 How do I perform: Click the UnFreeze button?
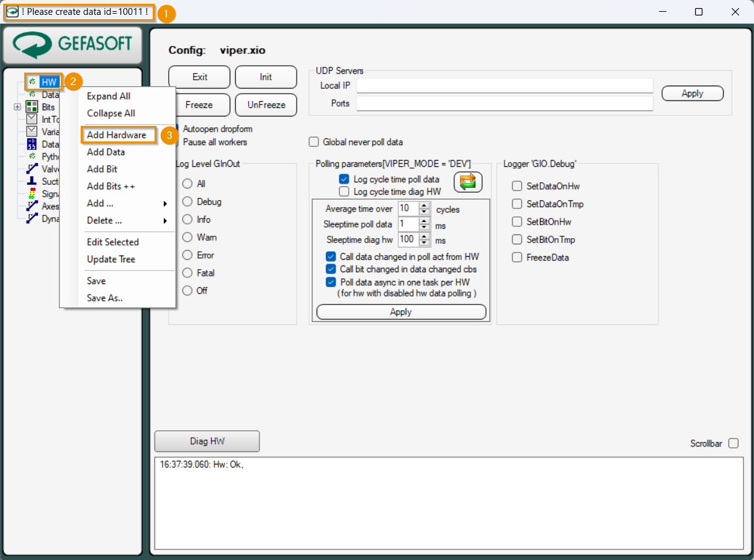point(266,105)
